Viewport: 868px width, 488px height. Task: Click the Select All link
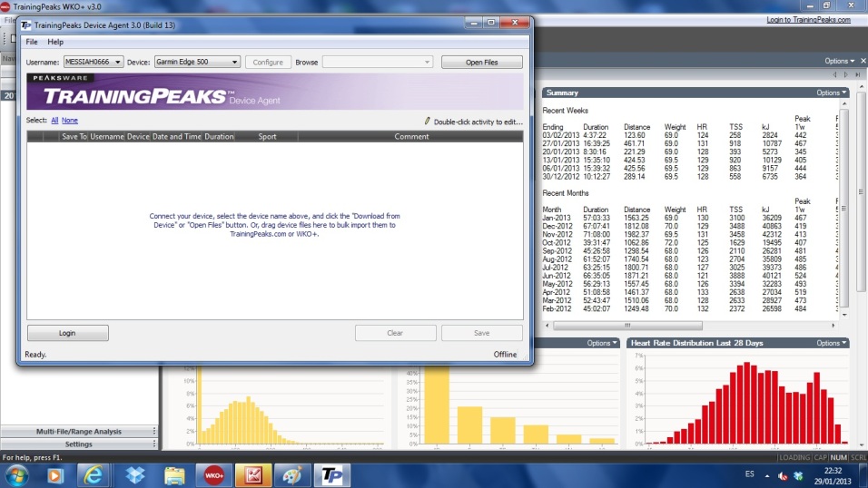54,120
